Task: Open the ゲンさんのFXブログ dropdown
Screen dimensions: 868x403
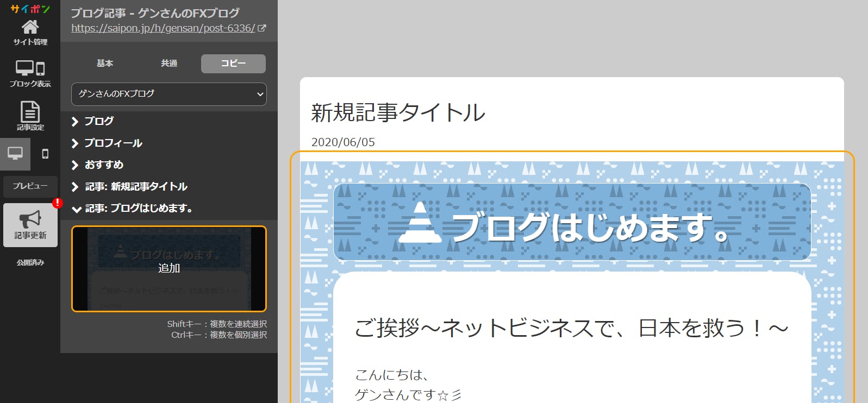Action: click(x=169, y=94)
